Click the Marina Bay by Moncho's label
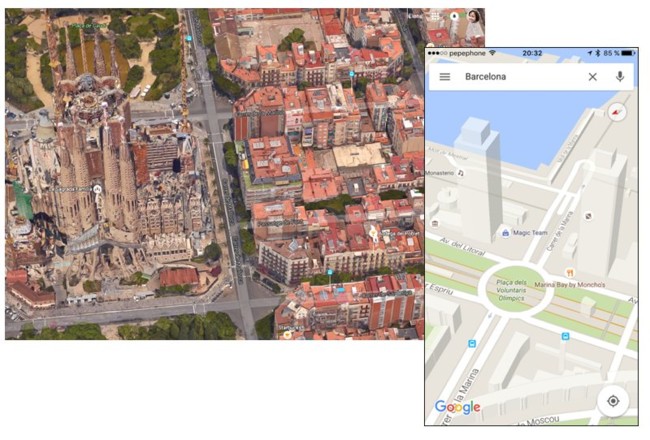The image size is (650, 440). [x=570, y=285]
